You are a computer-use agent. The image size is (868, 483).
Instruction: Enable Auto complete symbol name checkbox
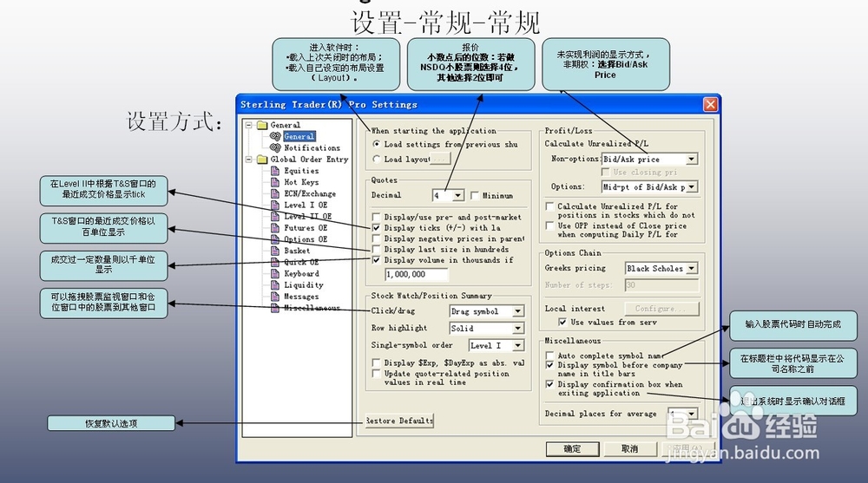(x=549, y=356)
